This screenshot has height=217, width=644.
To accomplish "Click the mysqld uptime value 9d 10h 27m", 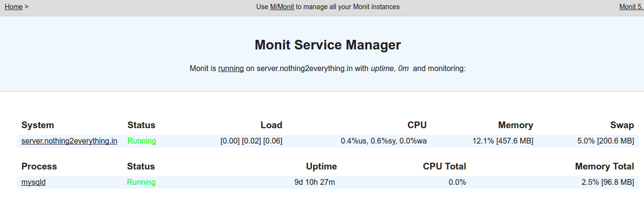I will click(314, 182).
